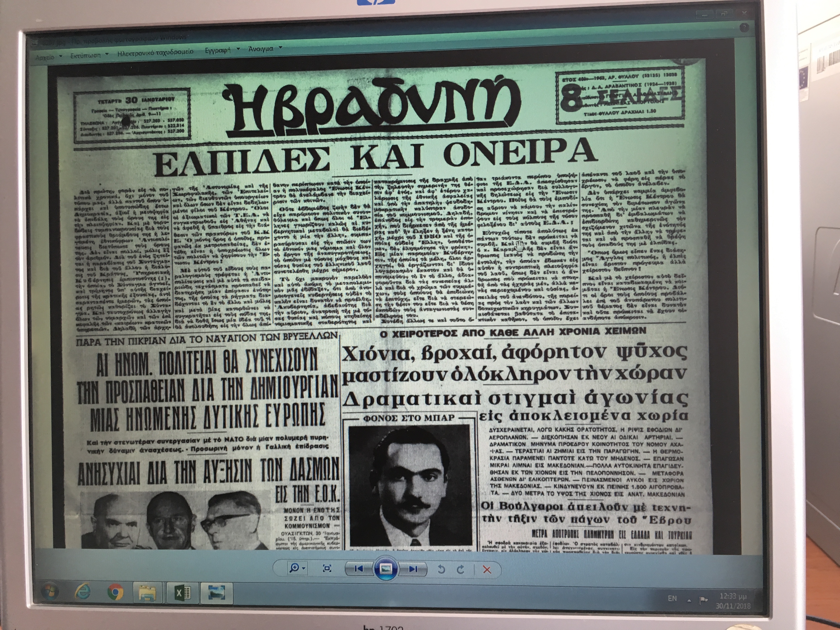The image size is (840, 630).
Task: Open Microsoft Excel from taskbar
Action: click(x=183, y=593)
